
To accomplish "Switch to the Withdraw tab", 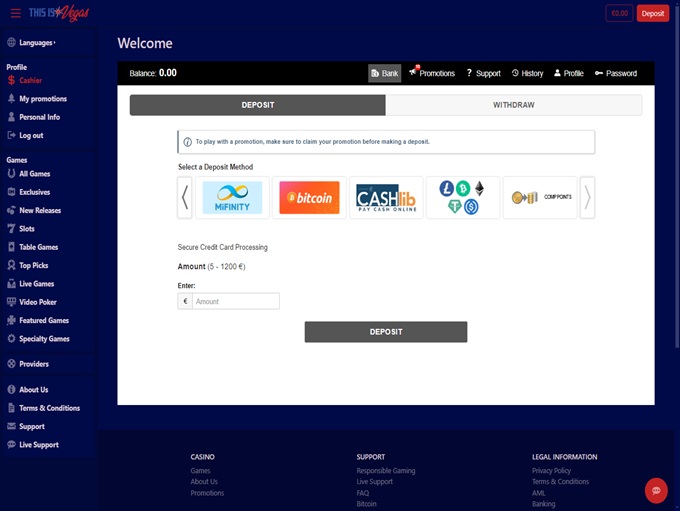I will click(514, 105).
